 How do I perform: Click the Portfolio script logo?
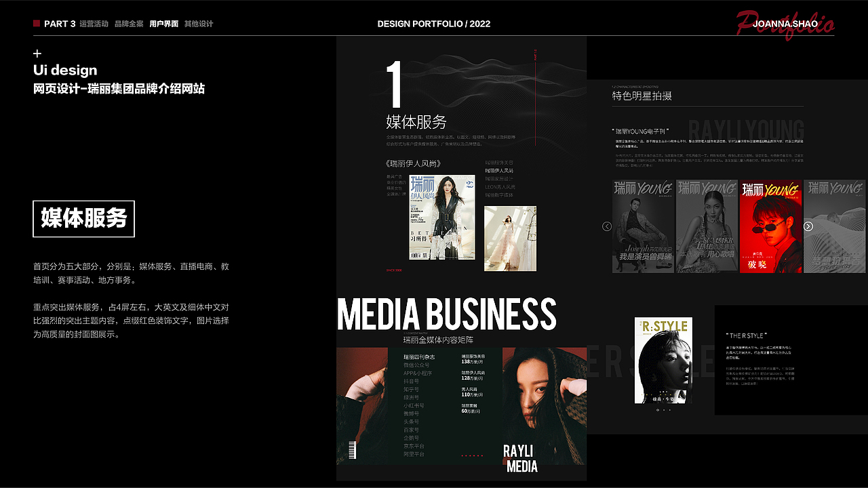point(785,24)
